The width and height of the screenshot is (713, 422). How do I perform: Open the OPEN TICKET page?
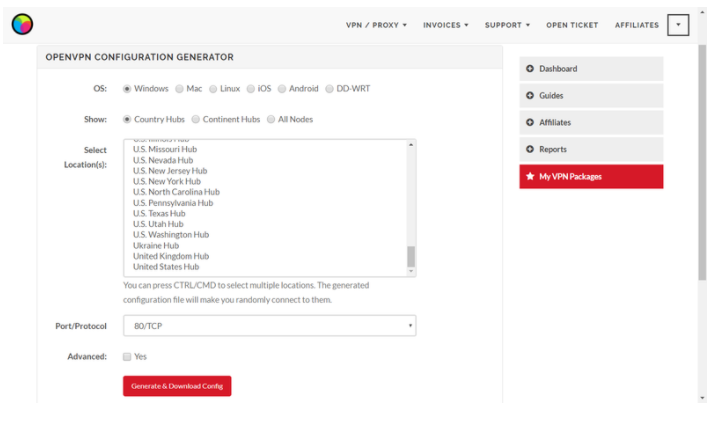[572, 25]
